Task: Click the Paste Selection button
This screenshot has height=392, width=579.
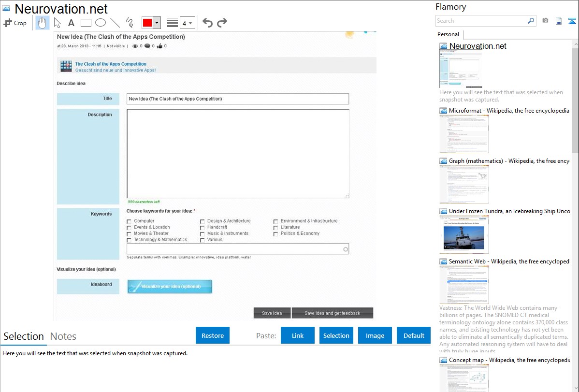Action: [336, 335]
